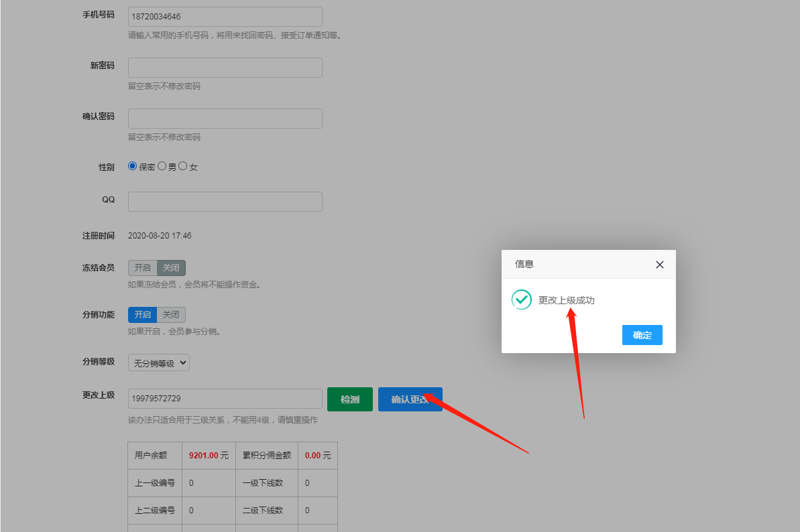Click the green 检测 button
800x532 pixels.
[349, 399]
